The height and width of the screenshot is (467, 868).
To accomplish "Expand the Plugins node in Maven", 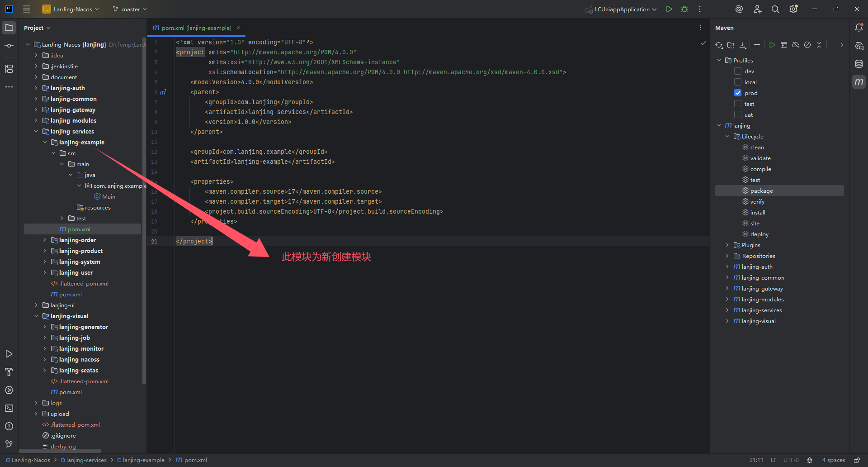I will coord(727,245).
